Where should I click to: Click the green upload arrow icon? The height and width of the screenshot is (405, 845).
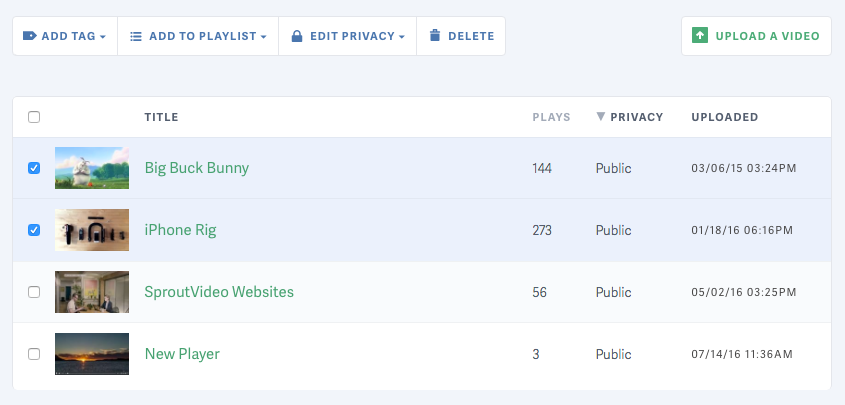[x=700, y=36]
